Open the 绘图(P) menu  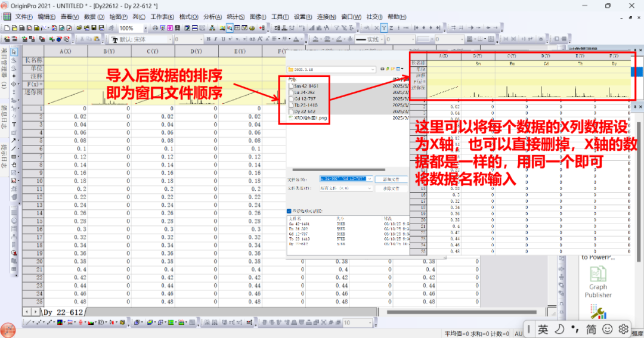point(118,17)
